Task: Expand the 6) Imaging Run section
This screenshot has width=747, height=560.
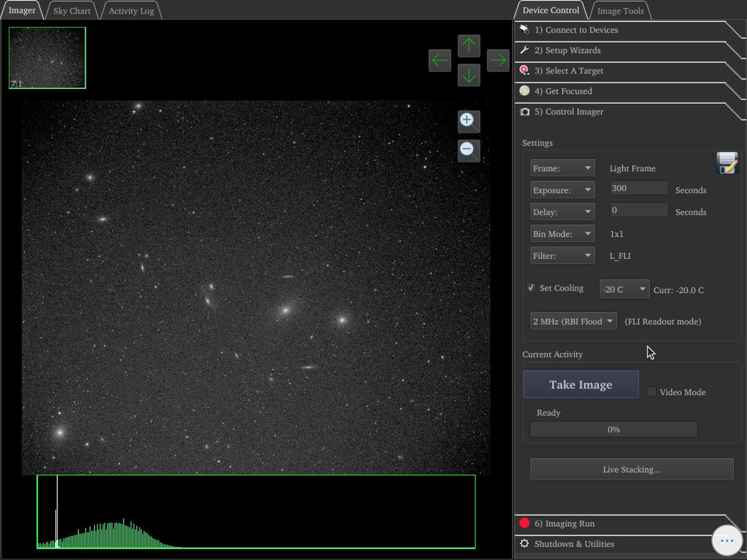Action: [x=629, y=523]
